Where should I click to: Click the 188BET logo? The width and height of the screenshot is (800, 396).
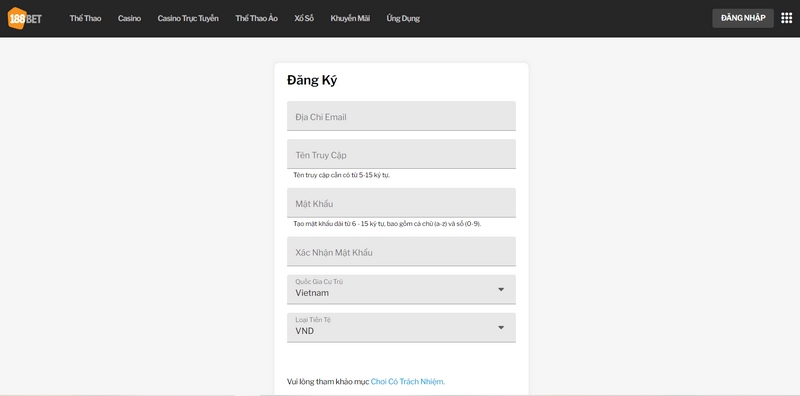[x=24, y=18]
